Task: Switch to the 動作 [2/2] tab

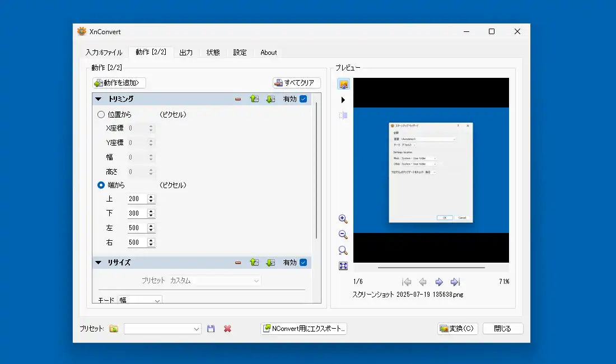Action: (x=151, y=52)
